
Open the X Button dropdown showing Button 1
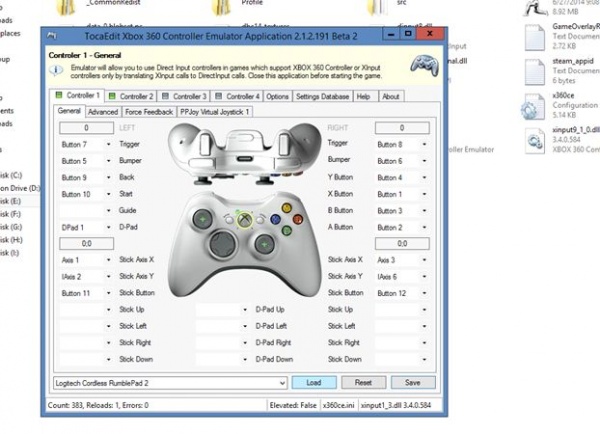pos(402,194)
